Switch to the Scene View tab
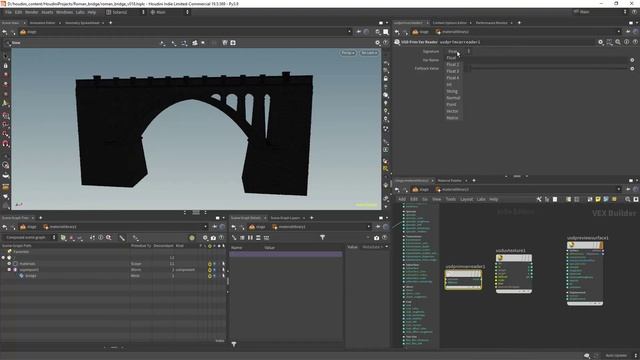This screenshot has height=360, width=640. pos(11,23)
